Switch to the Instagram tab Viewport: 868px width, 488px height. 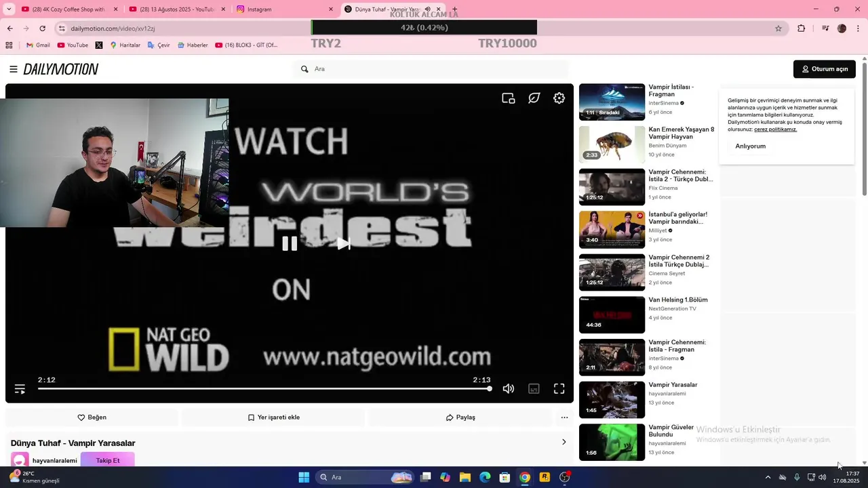tap(285, 9)
